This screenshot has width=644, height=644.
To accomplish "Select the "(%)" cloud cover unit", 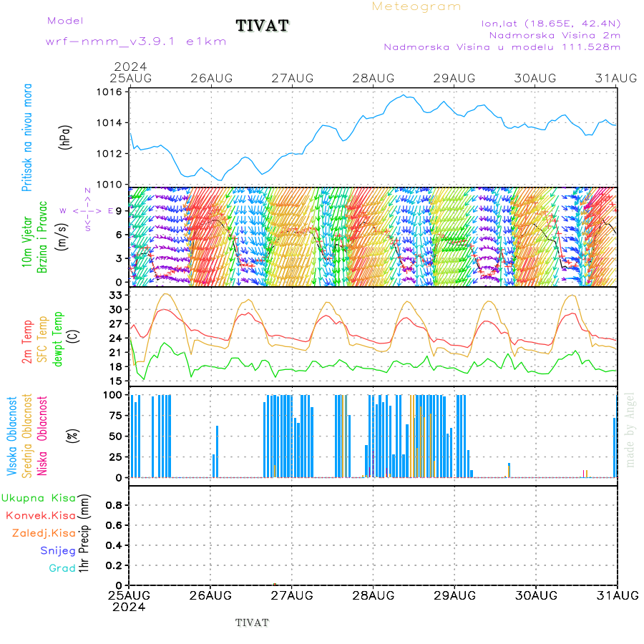I will (72, 435).
